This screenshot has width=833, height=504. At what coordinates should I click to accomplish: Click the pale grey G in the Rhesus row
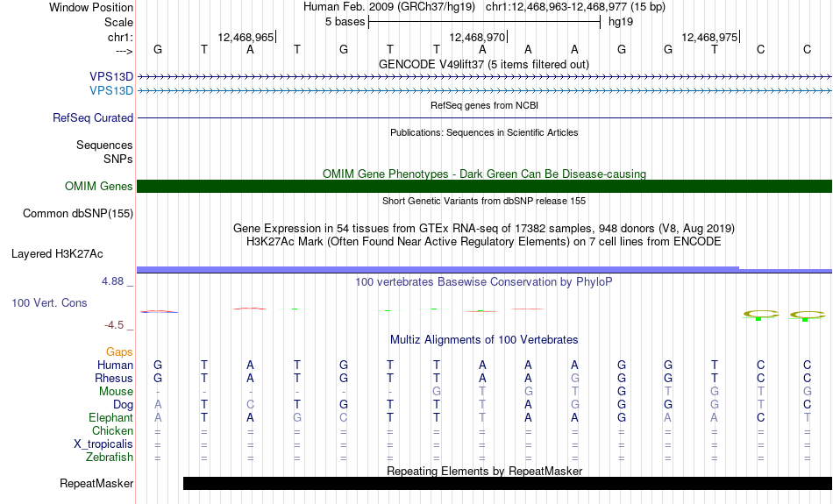click(x=575, y=378)
